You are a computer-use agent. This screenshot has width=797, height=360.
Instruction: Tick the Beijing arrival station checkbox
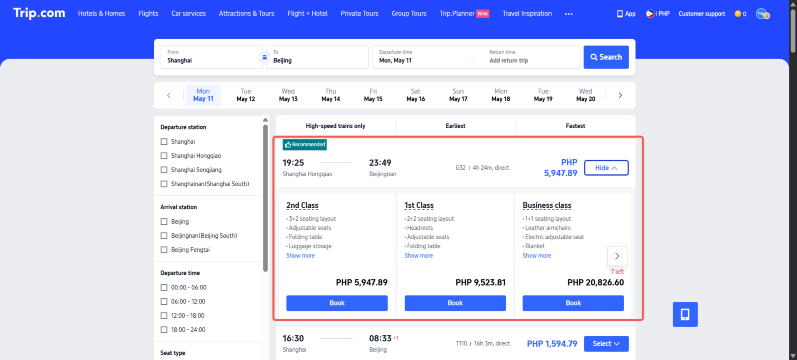[x=164, y=222]
